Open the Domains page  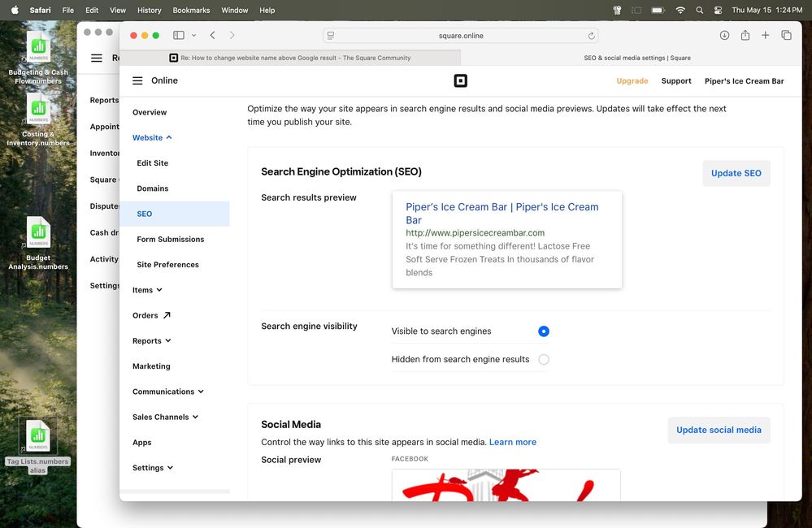tap(152, 188)
